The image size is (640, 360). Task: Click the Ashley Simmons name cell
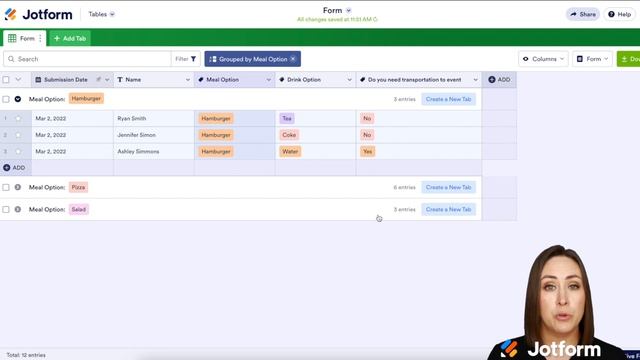pyautogui.click(x=154, y=151)
